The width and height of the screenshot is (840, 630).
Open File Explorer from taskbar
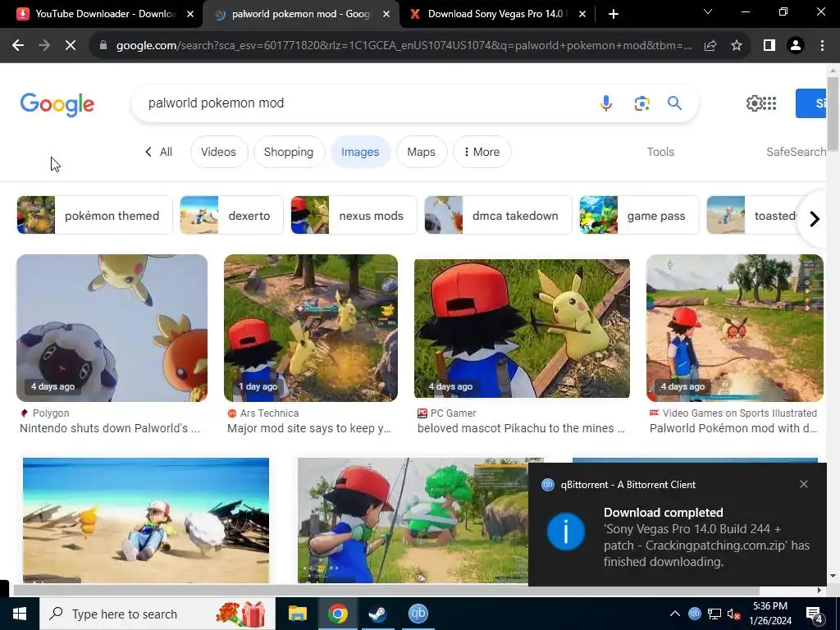297,614
